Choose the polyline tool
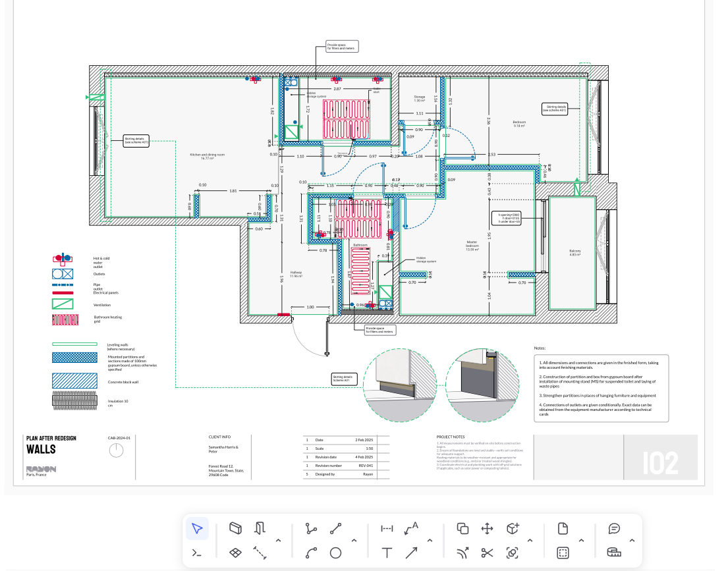Screen dimensions: 728x571 pos(311,528)
